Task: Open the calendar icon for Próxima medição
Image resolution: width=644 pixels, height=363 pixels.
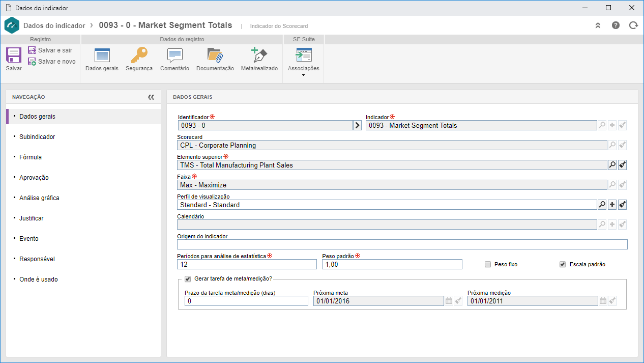Action: pyautogui.click(x=603, y=301)
